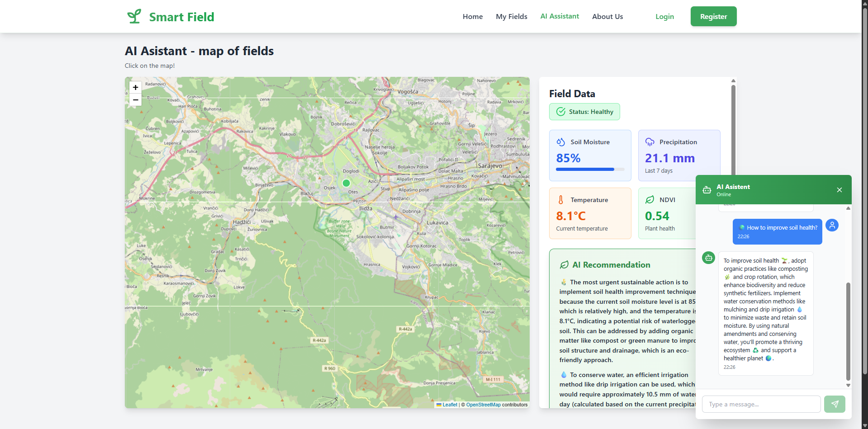
Task: Click the chat window scrollbar
Action: coord(849,331)
